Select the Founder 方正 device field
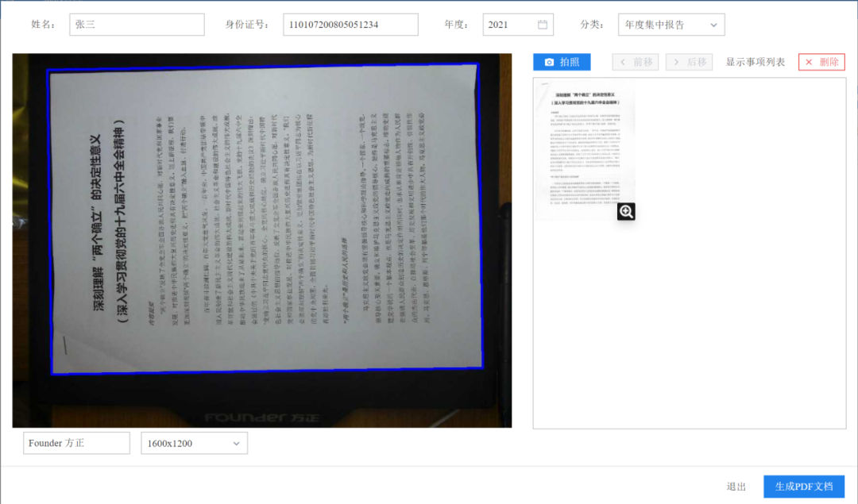The height and width of the screenshot is (504, 858). click(76, 444)
